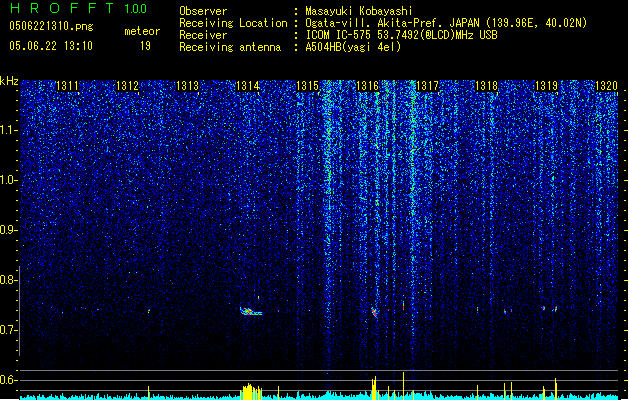Click the long meteor echo after 1314
Screen dimensions: 629x400
[x=251, y=311]
